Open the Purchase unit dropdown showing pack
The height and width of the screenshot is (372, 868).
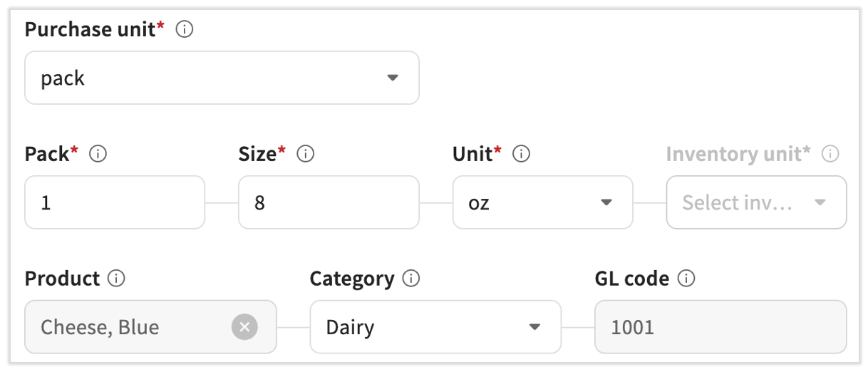[x=222, y=78]
